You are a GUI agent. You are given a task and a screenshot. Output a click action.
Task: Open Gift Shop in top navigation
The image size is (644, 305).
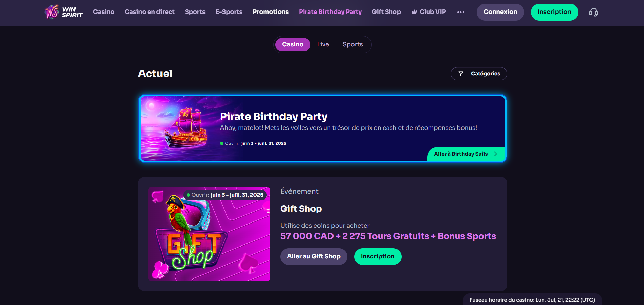click(x=386, y=12)
